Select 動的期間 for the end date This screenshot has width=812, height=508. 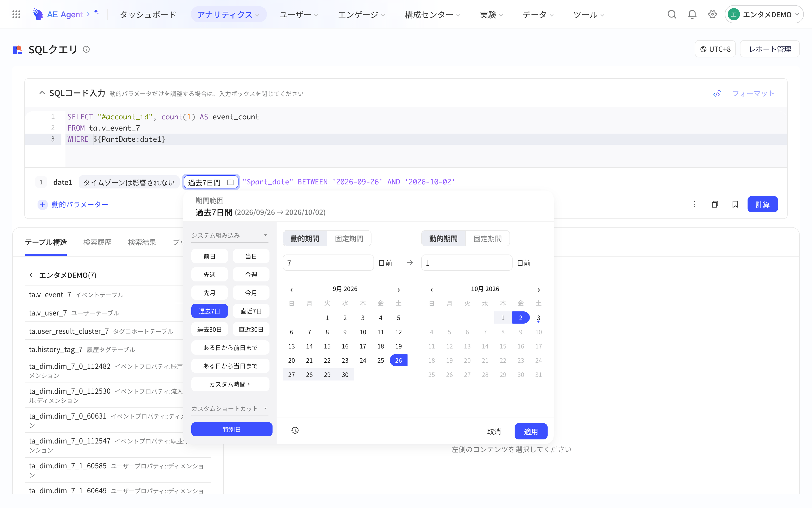443,239
